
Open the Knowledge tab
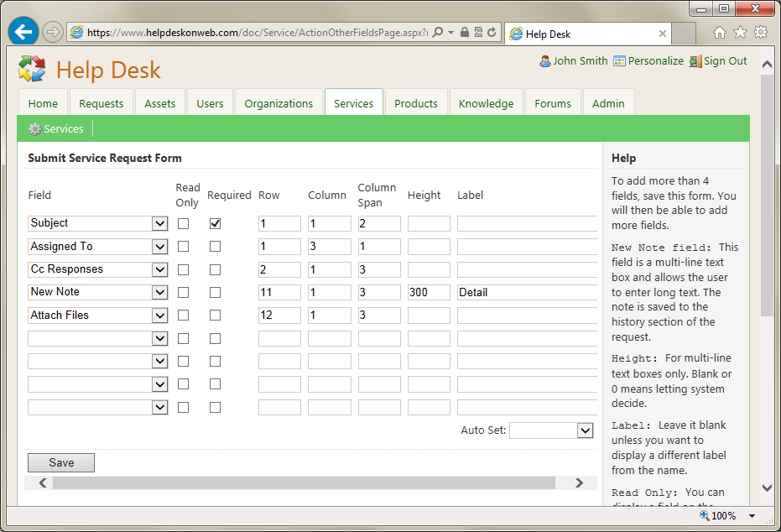(x=487, y=103)
